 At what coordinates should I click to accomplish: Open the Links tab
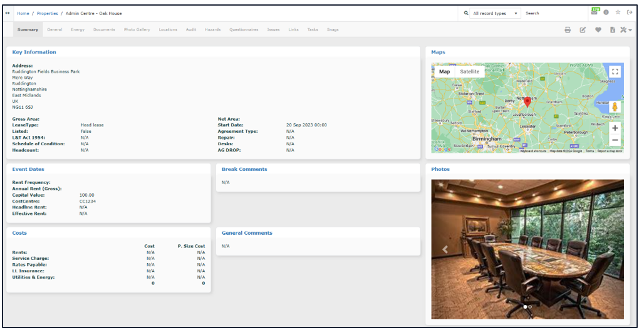point(293,29)
